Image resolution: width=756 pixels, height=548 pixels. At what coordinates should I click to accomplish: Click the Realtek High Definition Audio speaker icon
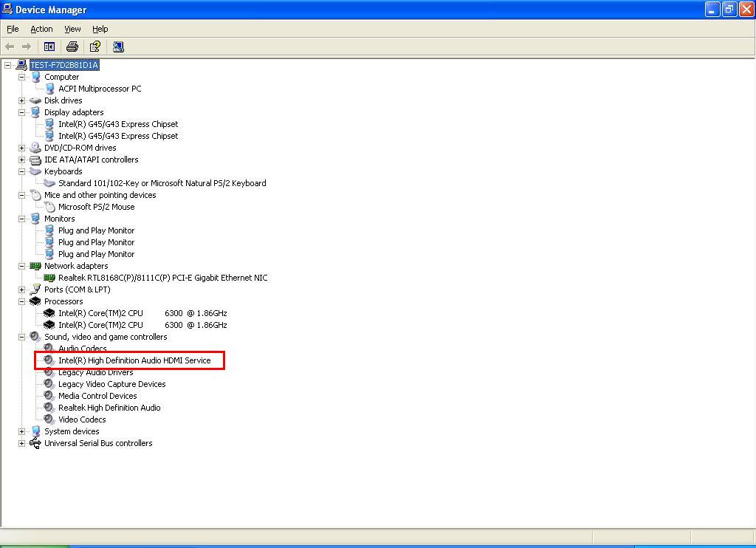click(x=49, y=408)
